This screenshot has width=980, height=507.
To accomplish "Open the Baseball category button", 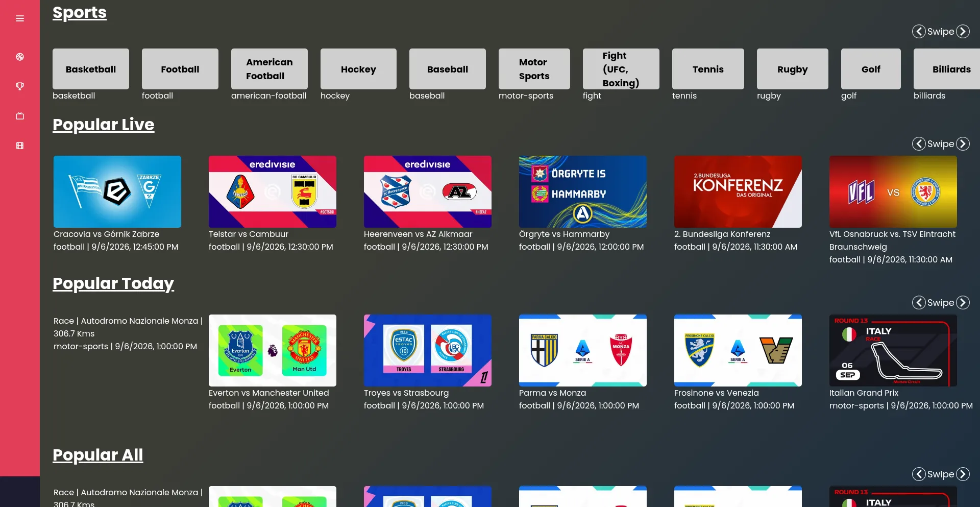I will [448, 69].
